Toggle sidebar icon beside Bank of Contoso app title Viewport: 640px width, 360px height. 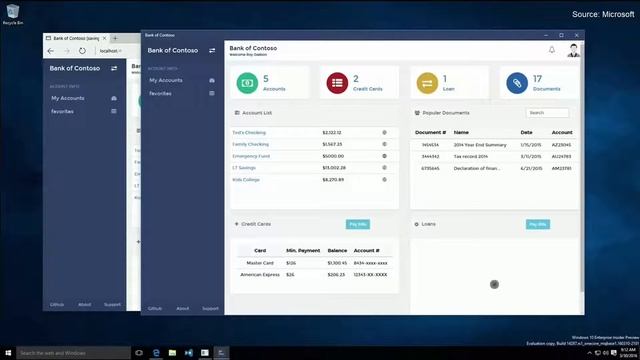coord(212,51)
